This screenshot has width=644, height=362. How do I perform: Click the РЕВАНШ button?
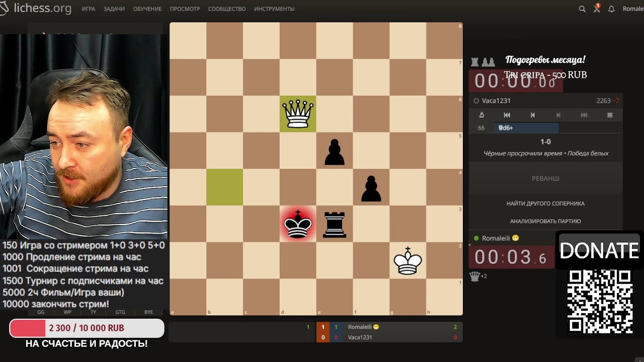point(545,178)
